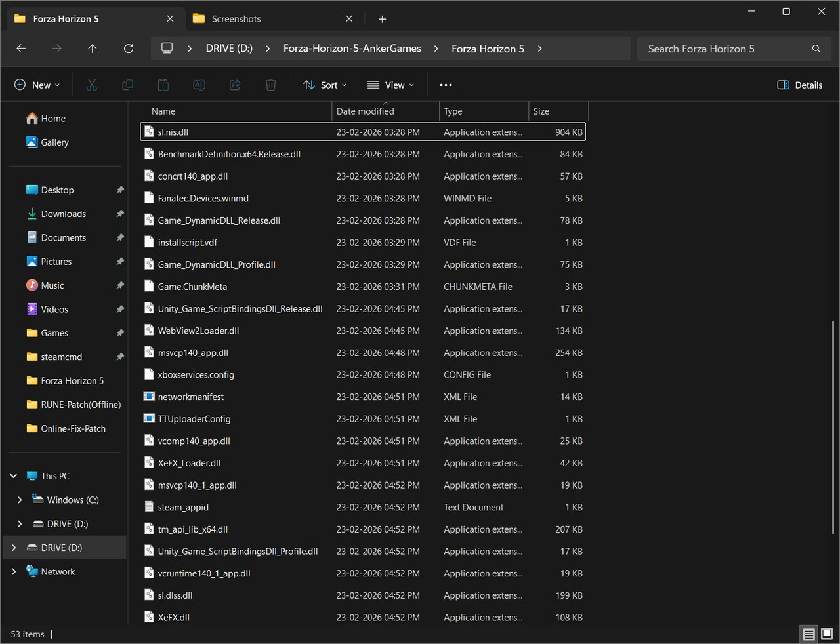Click the Paste clipboard icon
Image resolution: width=840 pixels, height=644 pixels.
163,85
